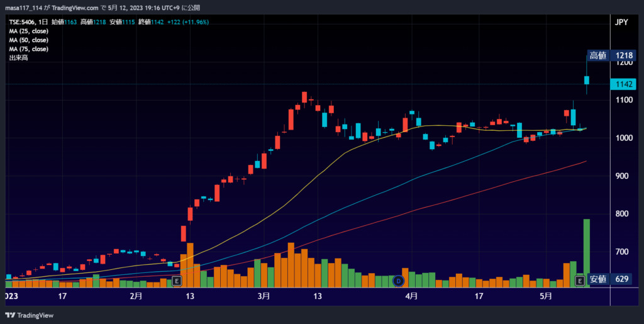Image resolution: width=644 pixels, height=324 pixels.
Task: Click the MA (50, close) indicator legend
Action: 29,40
